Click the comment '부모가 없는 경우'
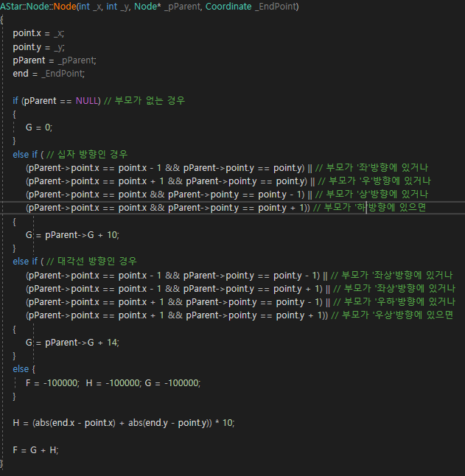This screenshot has height=476, width=465. 150,100
